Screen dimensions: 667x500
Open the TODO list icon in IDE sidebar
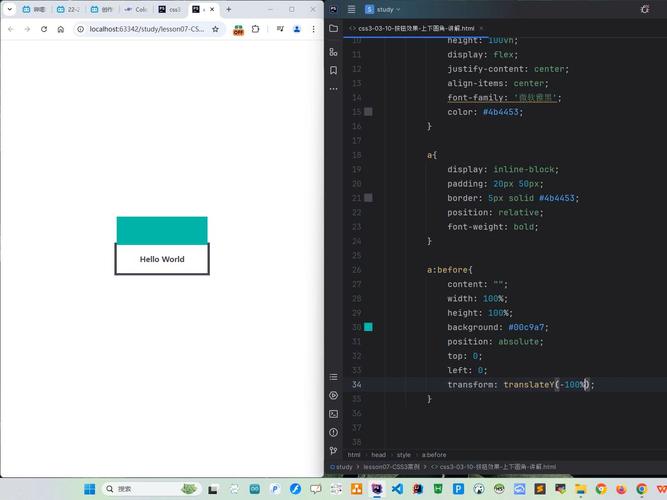pyautogui.click(x=334, y=377)
